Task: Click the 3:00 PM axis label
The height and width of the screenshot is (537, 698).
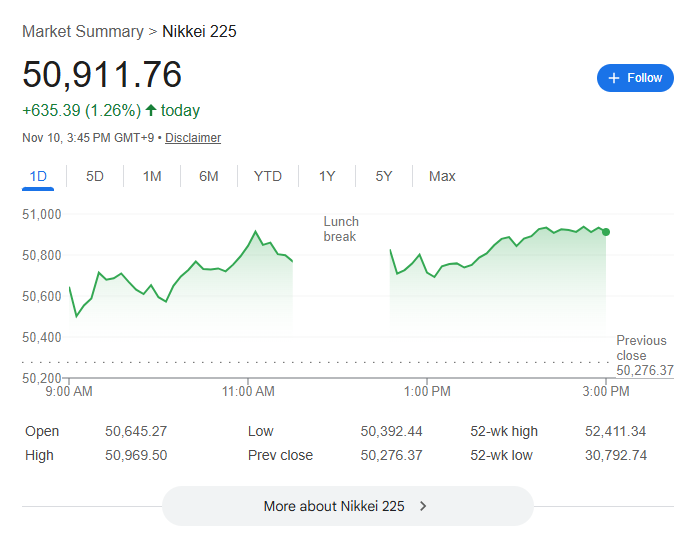Action: coord(606,391)
